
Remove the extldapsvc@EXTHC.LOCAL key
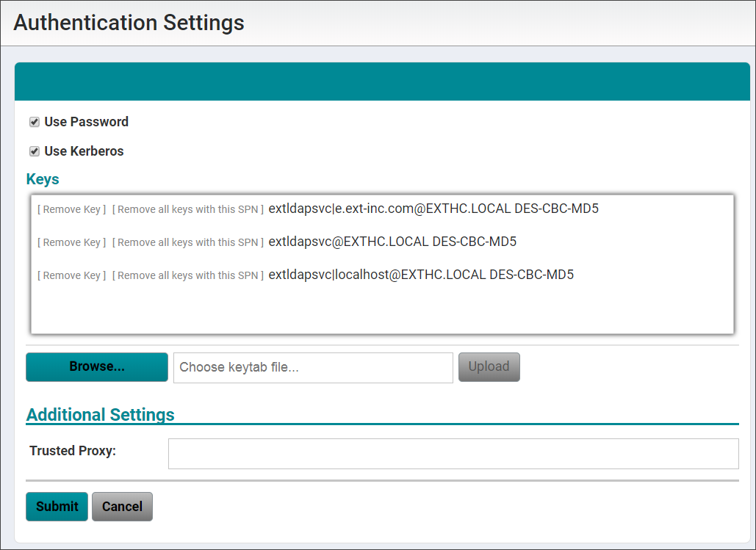click(x=71, y=242)
